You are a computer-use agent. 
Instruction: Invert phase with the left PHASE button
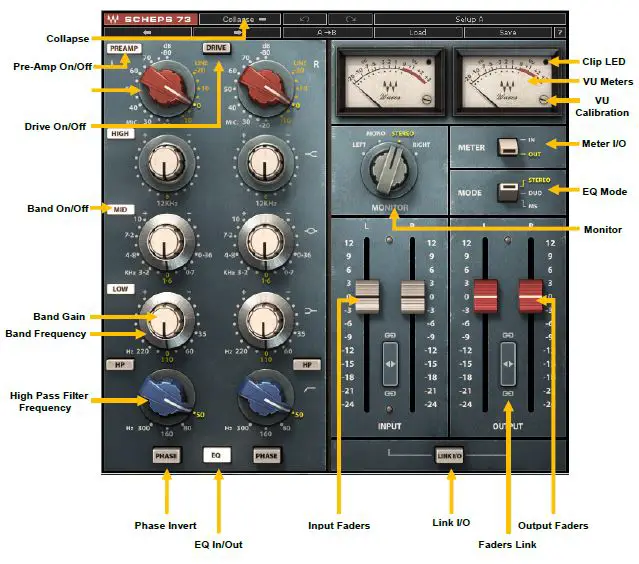[x=166, y=456]
